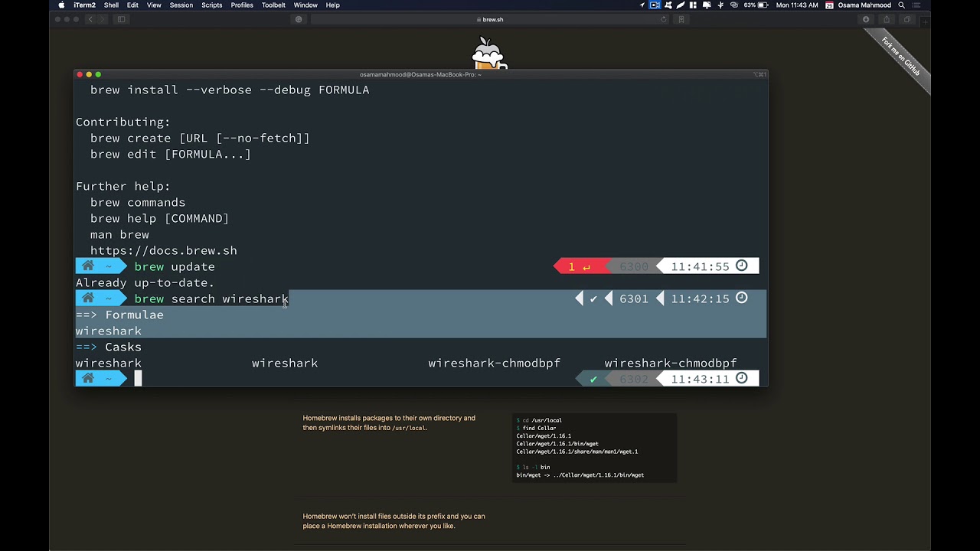Click the home icon on brew update prompt

pos(88,266)
